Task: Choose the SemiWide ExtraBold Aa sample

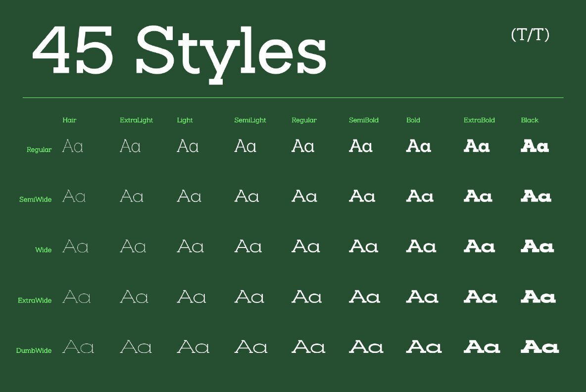Action: (478, 196)
